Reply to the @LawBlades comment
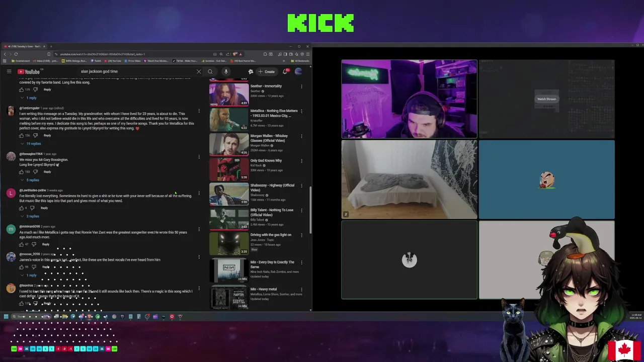This screenshot has width=644, height=362. point(44,208)
